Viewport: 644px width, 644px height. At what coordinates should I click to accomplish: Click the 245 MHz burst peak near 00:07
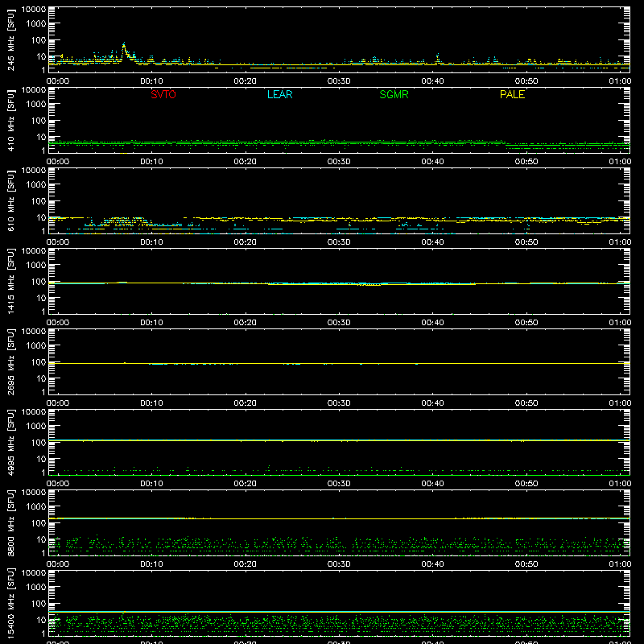click(x=124, y=44)
